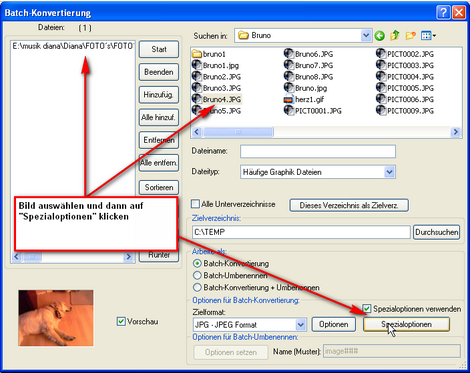Click the Alle entfern. button
Viewport: 470px width, 373px height.
[159, 163]
